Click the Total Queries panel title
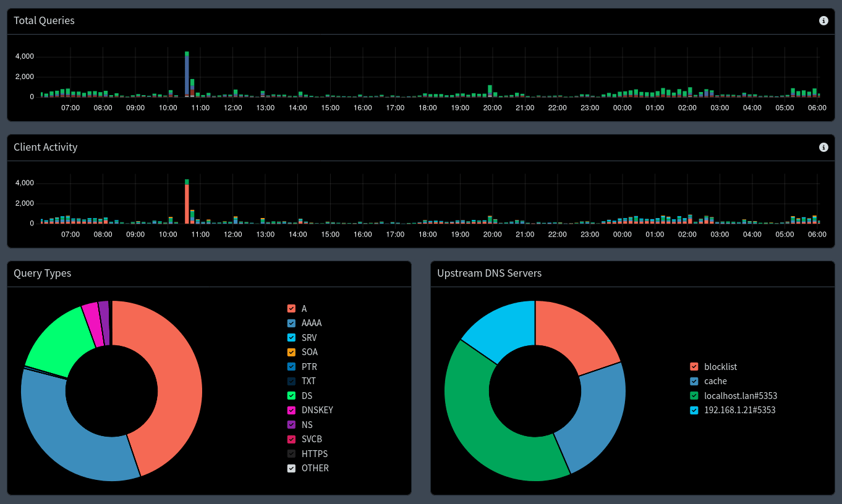The image size is (842, 504). (x=44, y=20)
